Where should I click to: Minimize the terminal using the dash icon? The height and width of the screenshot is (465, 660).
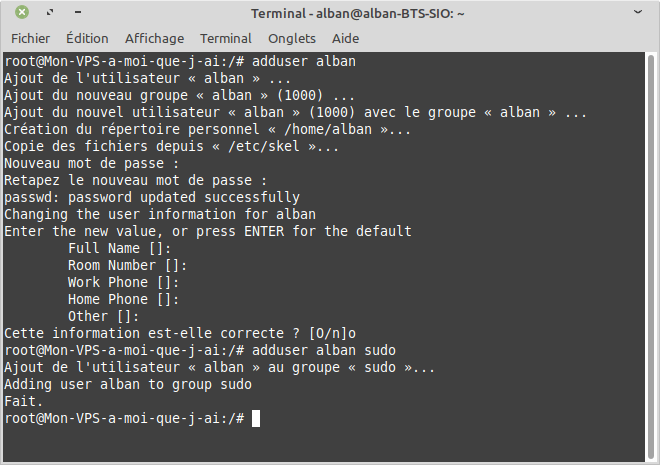pyautogui.click(x=78, y=13)
